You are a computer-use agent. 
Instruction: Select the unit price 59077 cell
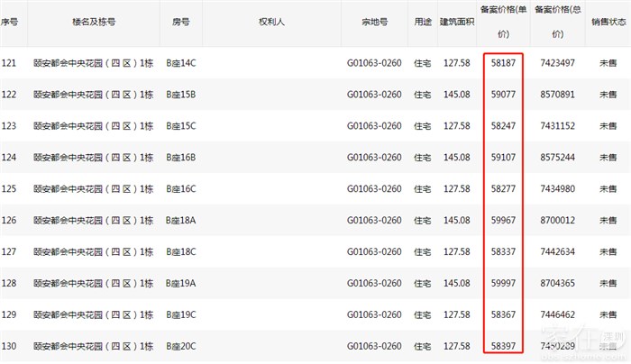(504, 94)
